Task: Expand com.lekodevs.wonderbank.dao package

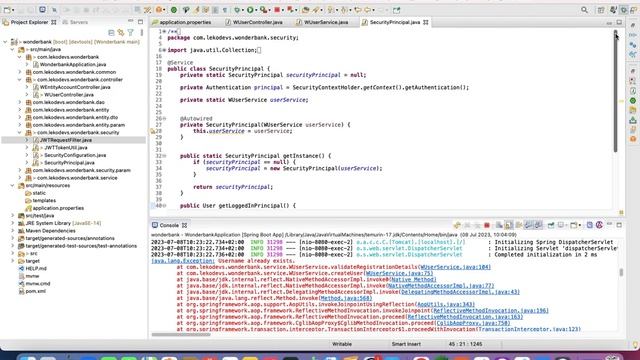Action: [x=20, y=102]
